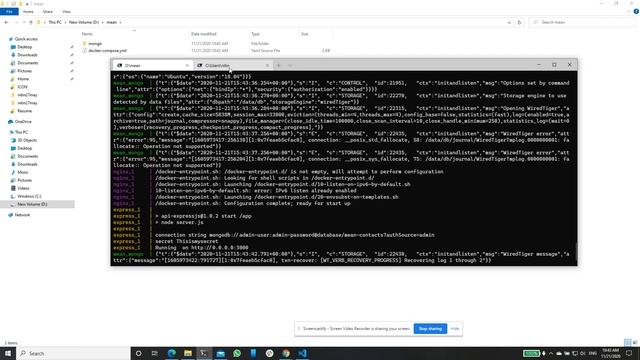Select This PC in navigation pane
This screenshot has width=640, height=360.
(x=21, y=132)
